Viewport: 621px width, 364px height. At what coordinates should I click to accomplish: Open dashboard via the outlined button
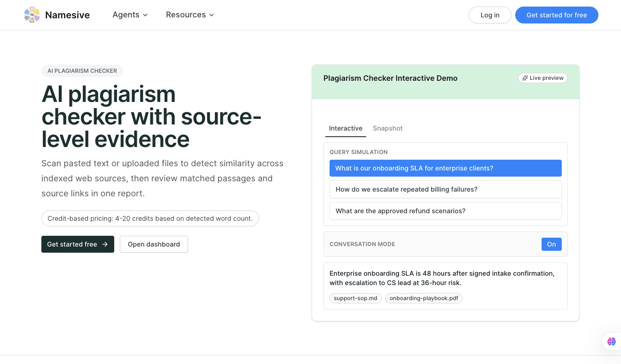tap(154, 244)
